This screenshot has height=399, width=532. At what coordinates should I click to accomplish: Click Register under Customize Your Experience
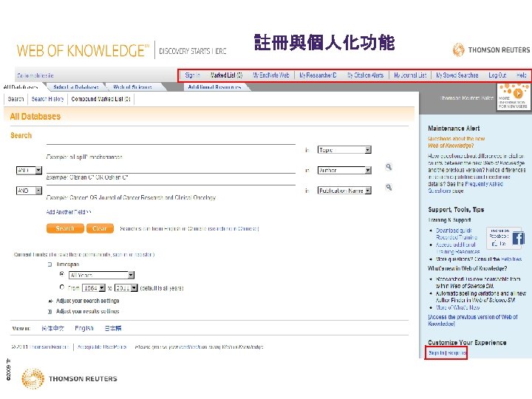[x=457, y=353]
